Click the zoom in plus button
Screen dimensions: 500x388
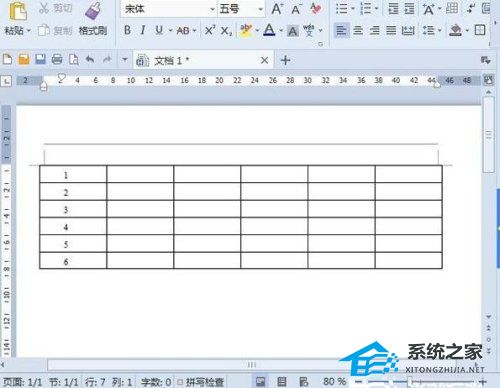coord(482,382)
